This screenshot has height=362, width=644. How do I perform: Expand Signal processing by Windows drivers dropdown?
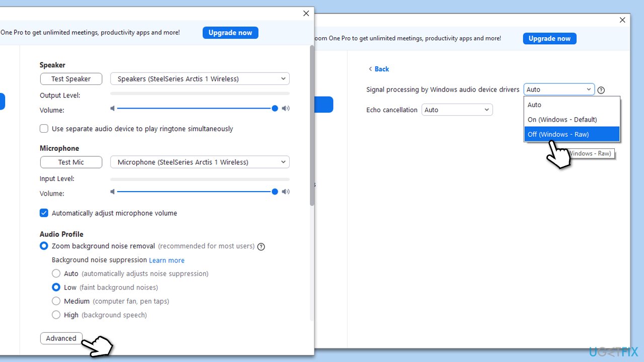click(x=559, y=89)
